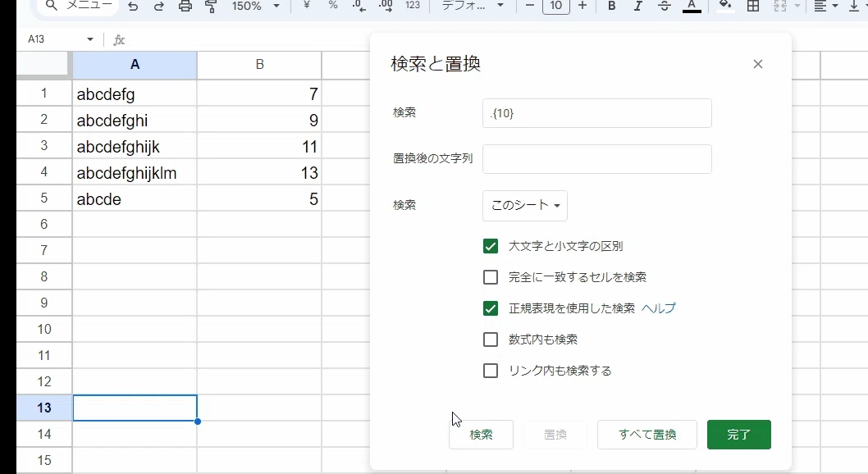The width and height of the screenshot is (868, 474).
Task: Click the 検索 button in dialog
Action: [481, 435]
